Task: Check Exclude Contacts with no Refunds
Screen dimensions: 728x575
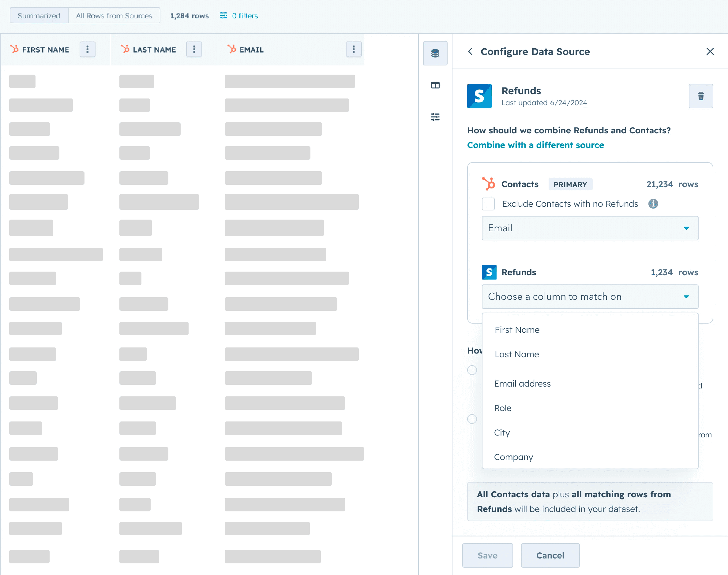Action: [488, 204]
